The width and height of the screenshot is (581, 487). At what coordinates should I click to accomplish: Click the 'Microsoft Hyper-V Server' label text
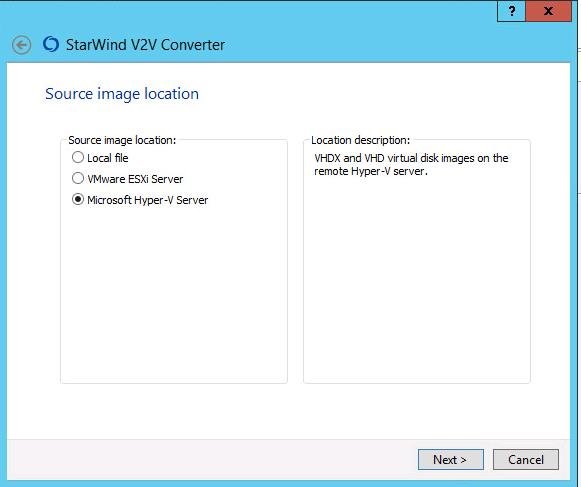point(147,200)
